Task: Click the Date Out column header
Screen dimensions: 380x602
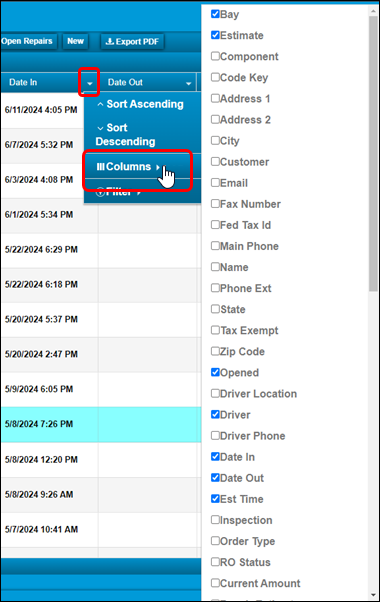Action: coord(125,82)
